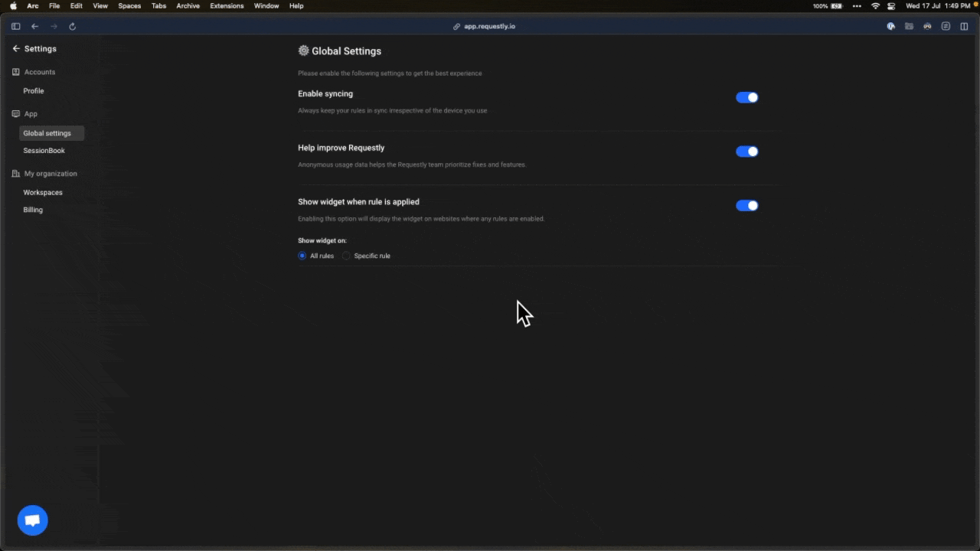Viewport: 980px width, 551px height.
Task: Open the View menu
Action: click(100, 5)
